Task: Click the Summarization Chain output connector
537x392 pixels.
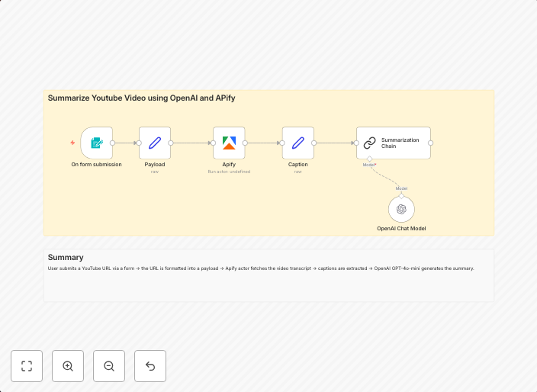Action: pos(431,143)
